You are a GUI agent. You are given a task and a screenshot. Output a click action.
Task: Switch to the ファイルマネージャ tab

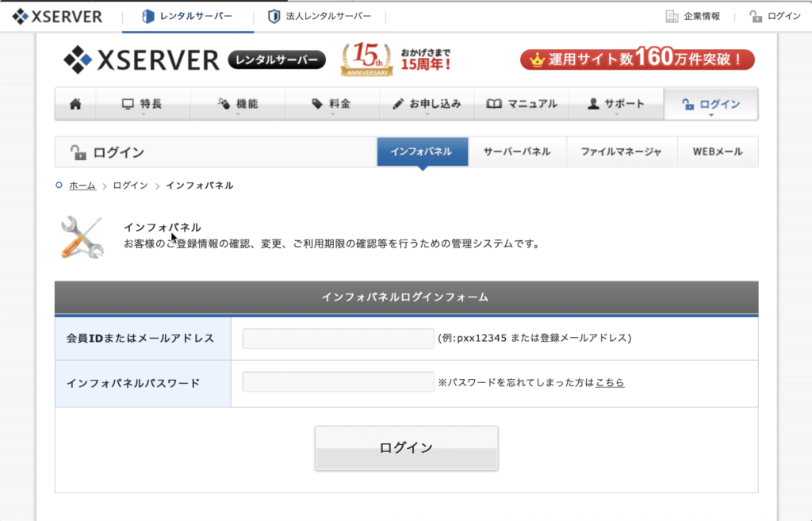pos(621,151)
